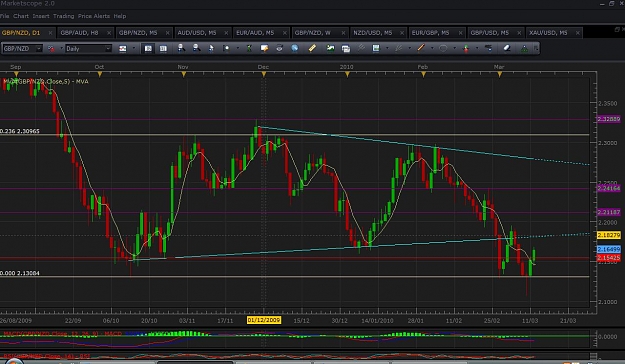Open the Price Alerts menu
Viewport: 625px width, 364px height.
(x=94, y=16)
